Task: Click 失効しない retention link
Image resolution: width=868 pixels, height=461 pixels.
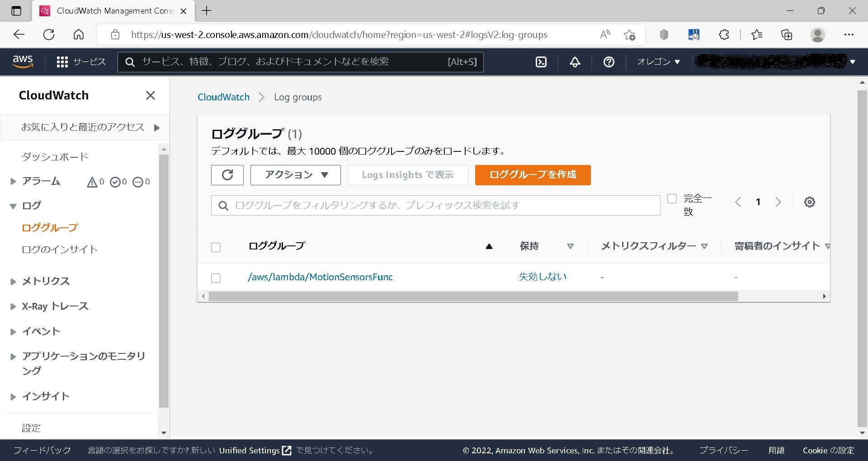Action: (543, 277)
